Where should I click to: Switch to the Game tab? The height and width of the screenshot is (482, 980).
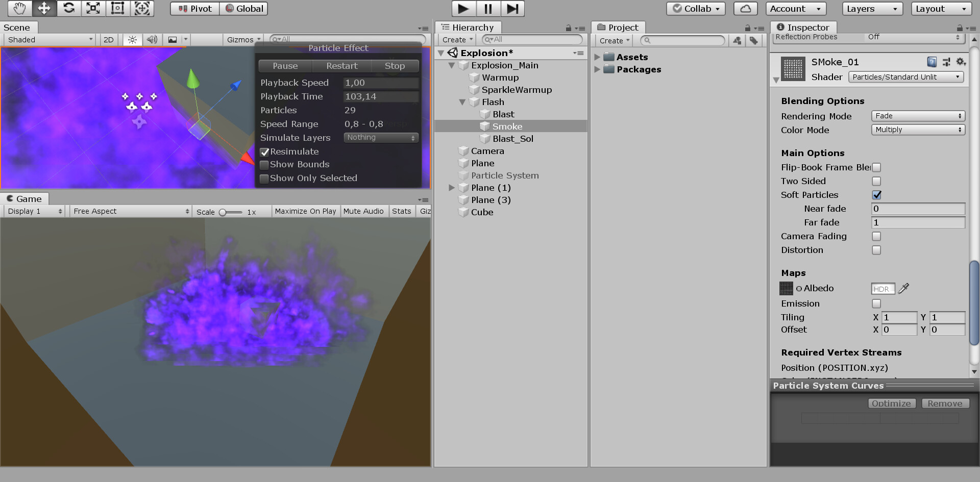pos(24,198)
